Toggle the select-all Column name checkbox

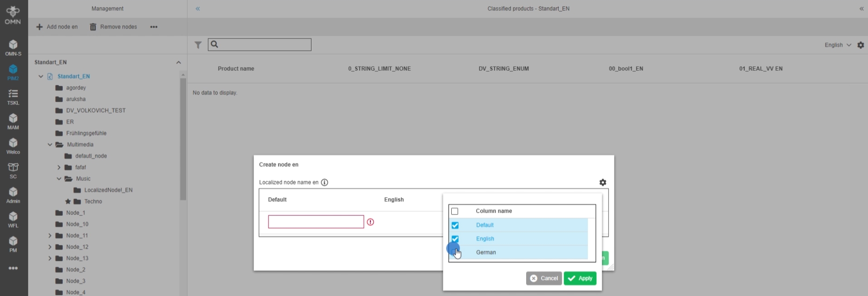pos(455,211)
